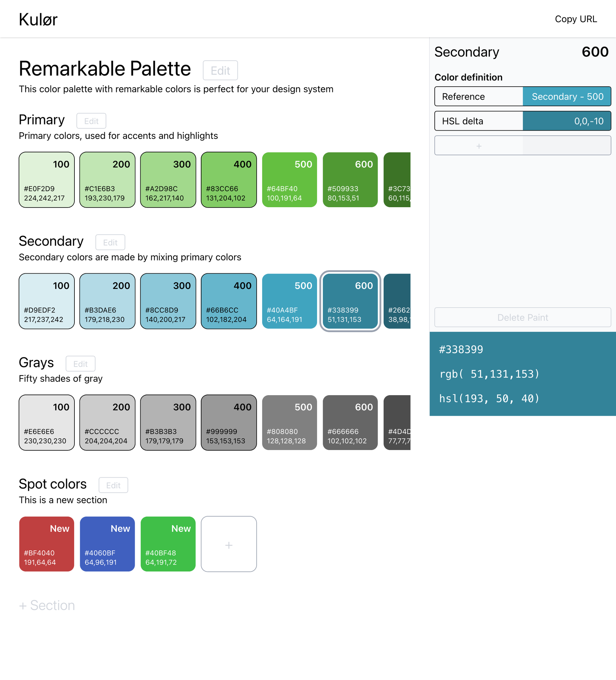Select the Secondary 500 swatch
This screenshot has width=616, height=680.
289,301
